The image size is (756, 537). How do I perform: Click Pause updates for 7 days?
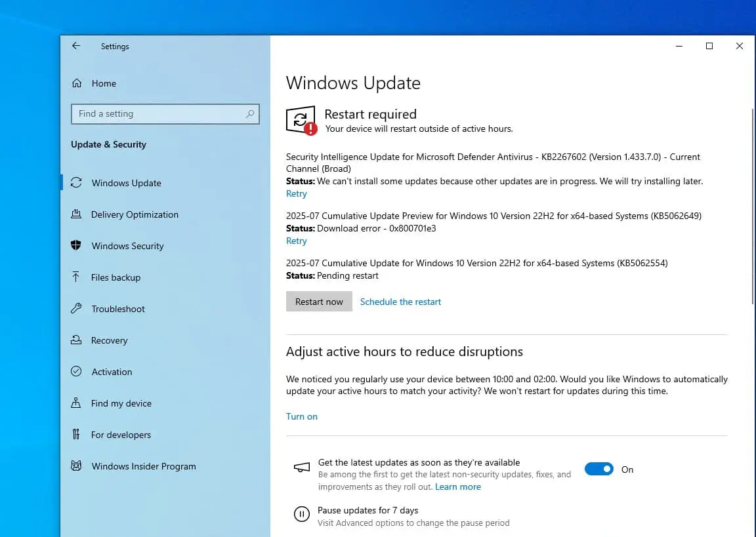pyautogui.click(x=368, y=510)
